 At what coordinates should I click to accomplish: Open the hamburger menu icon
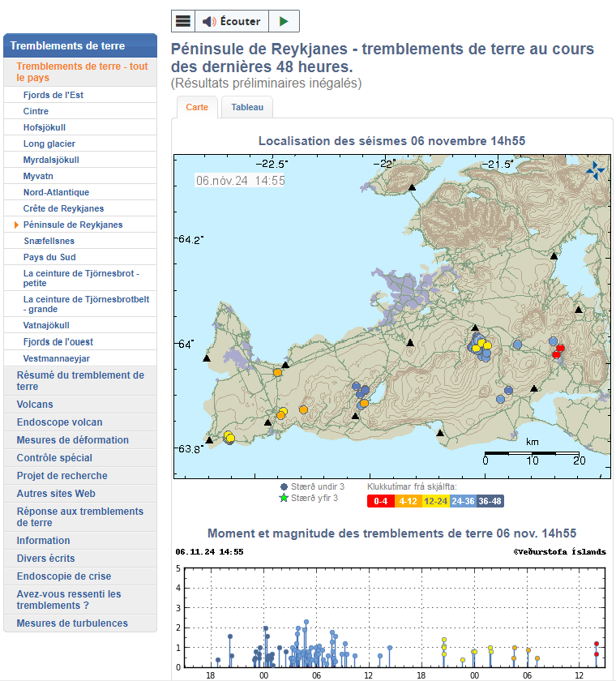183,21
